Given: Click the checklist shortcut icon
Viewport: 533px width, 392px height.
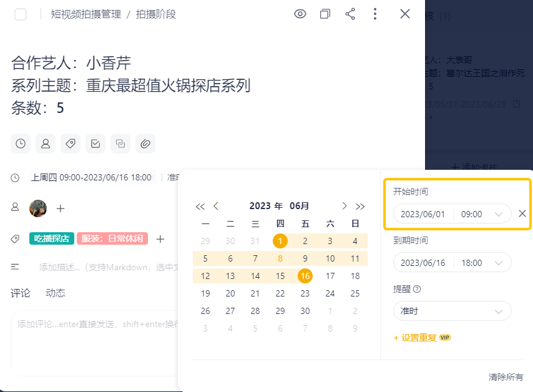Looking at the screenshot, I should click(95, 144).
